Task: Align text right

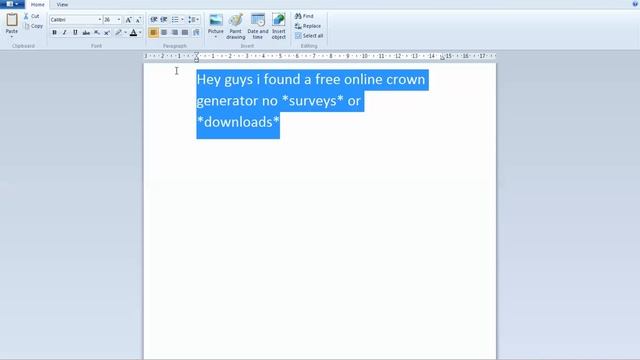Action: (175, 32)
